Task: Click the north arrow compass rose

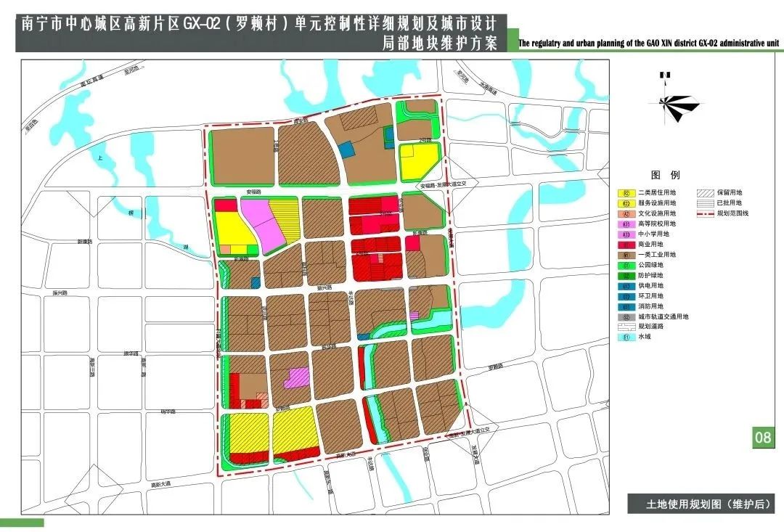Action: [x=677, y=101]
